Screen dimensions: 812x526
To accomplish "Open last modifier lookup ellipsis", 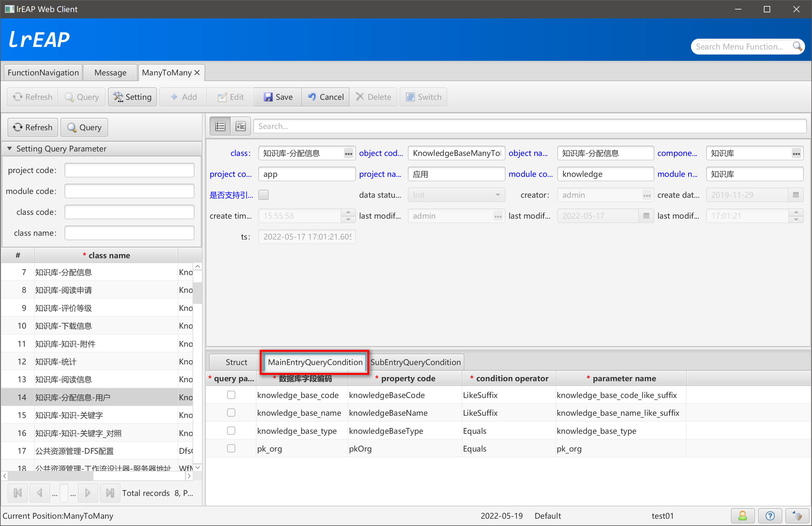I will (x=498, y=216).
